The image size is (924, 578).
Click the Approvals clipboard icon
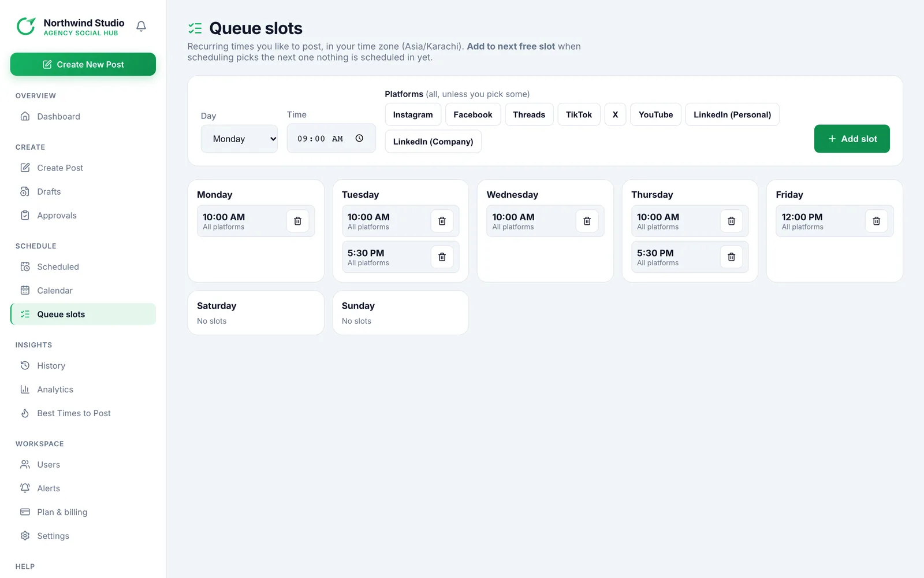tap(25, 215)
